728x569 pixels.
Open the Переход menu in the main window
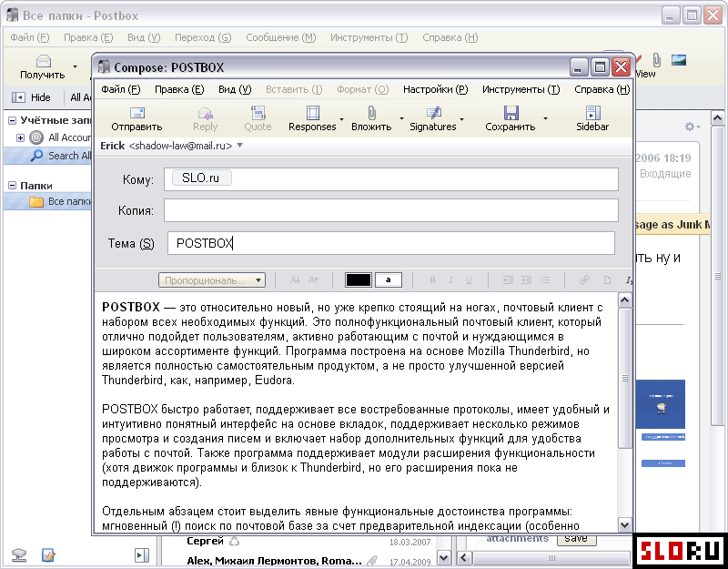tap(203, 37)
